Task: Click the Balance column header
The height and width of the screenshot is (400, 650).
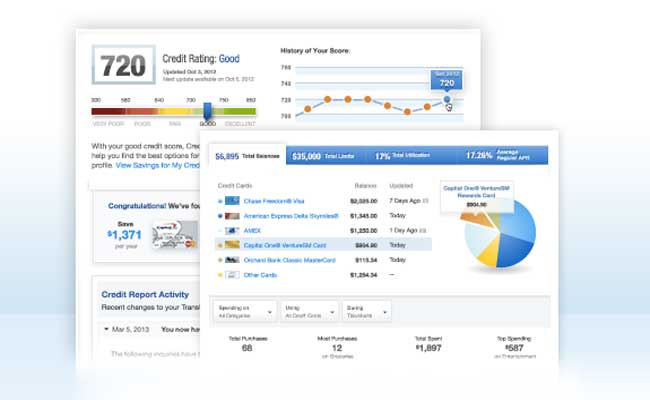Action: coord(366,186)
